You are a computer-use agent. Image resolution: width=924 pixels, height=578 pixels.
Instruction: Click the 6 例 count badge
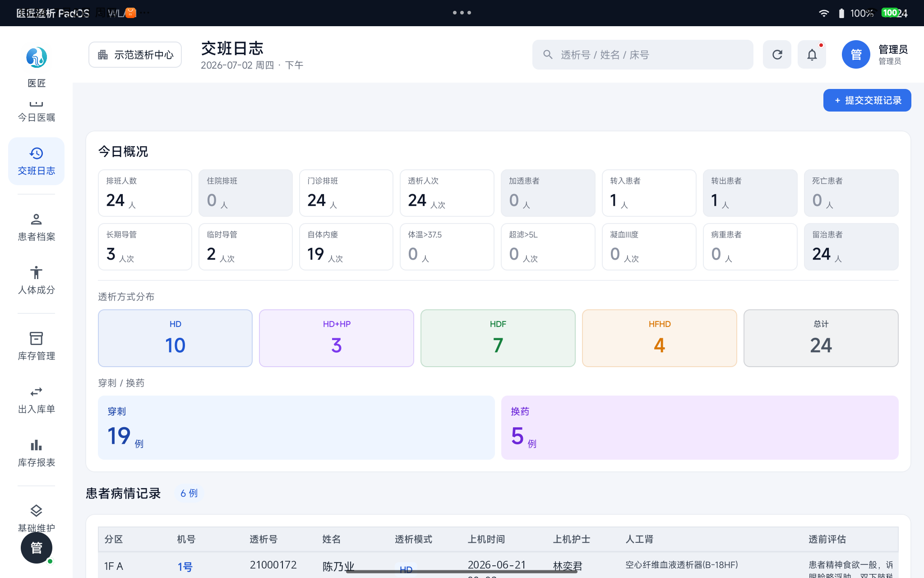pyautogui.click(x=189, y=493)
